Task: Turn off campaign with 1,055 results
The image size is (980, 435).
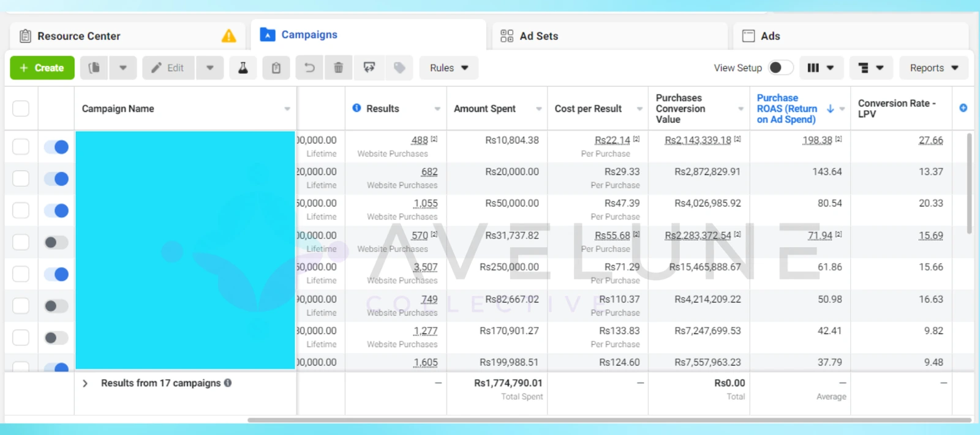Action: point(56,210)
